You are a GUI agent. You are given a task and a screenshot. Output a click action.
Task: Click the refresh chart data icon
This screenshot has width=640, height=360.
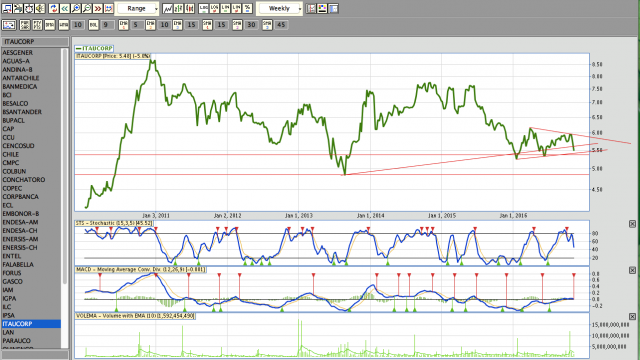coord(53,8)
